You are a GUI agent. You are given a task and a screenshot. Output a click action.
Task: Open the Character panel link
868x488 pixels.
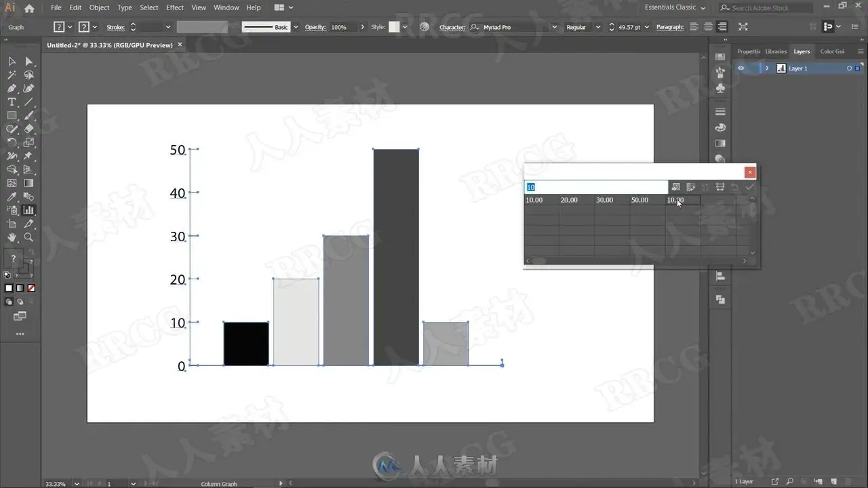[452, 27]
